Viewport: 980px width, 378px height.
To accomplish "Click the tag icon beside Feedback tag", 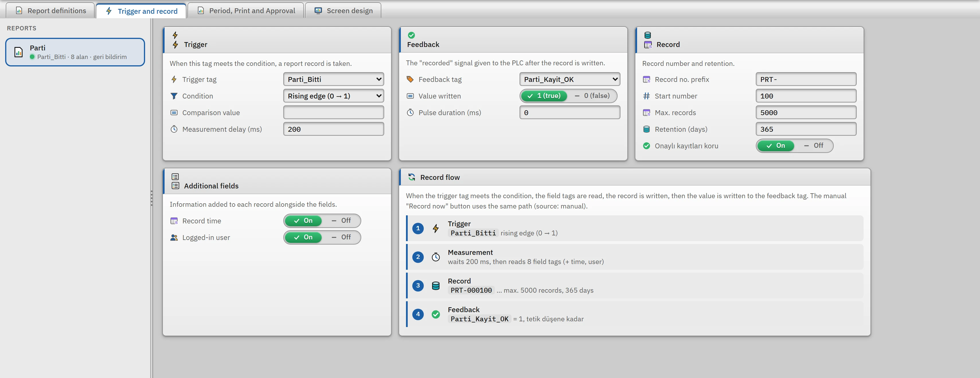I will pos(410,79).
